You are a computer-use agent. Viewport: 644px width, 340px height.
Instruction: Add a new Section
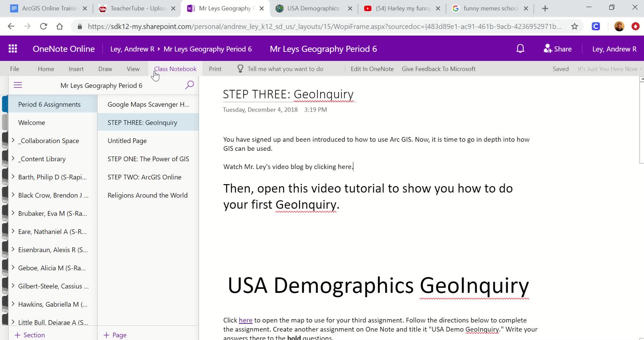coord(30,335)
